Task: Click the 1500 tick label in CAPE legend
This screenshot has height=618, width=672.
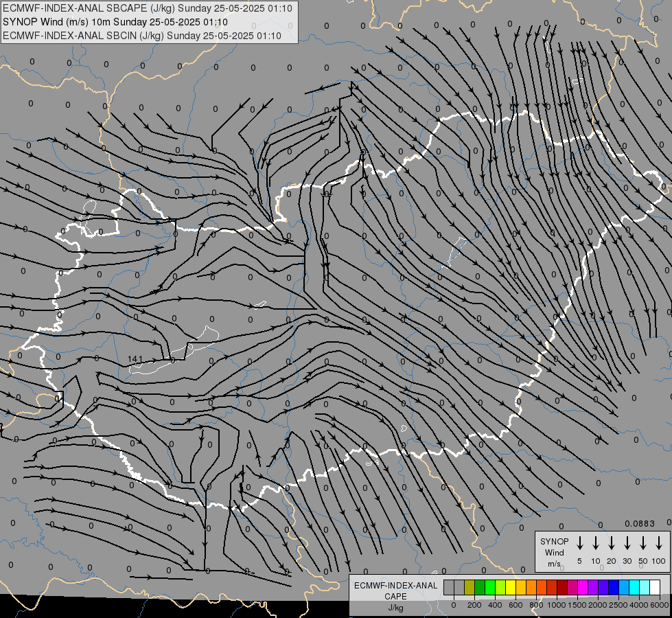Action: [x=577, y=605]
